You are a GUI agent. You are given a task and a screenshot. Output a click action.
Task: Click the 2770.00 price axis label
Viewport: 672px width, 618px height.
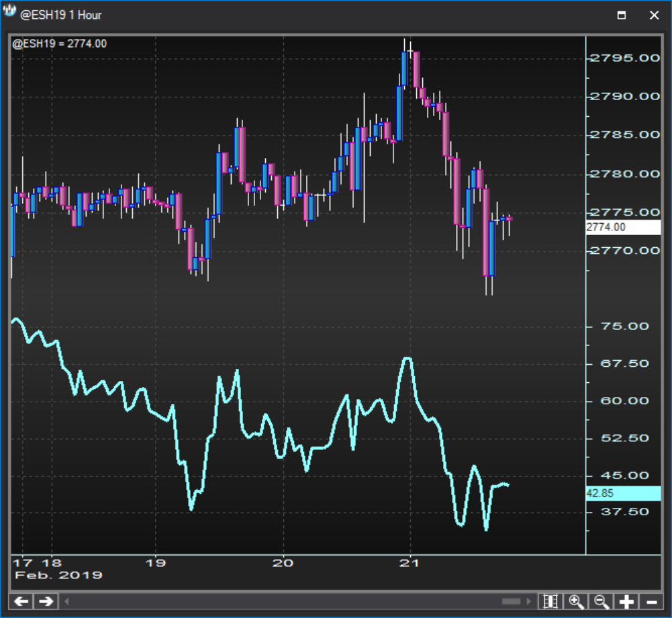pyautogui.click(x=625, y=251)
